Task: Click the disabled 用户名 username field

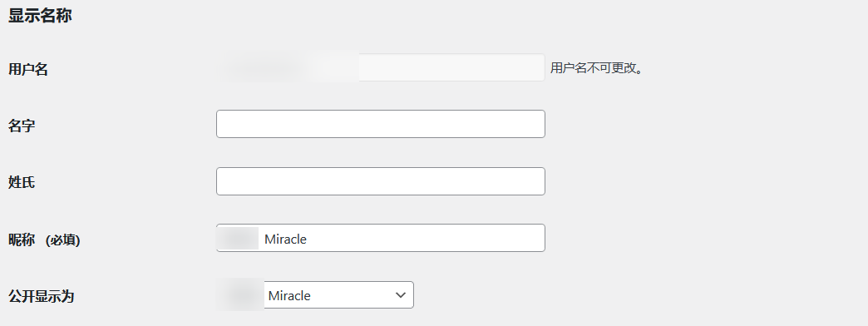Action: coord(380,67)
